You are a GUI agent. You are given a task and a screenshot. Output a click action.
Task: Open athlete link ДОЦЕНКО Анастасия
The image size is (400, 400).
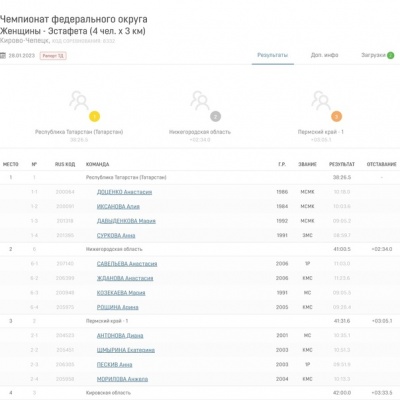[x=124, y=192]
